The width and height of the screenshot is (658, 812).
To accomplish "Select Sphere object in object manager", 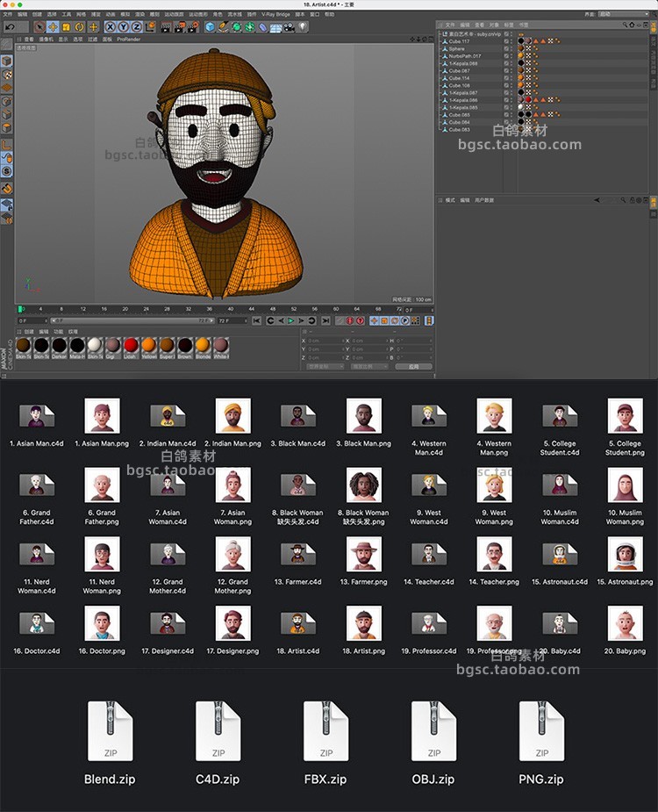I will (x=456, y=48).
